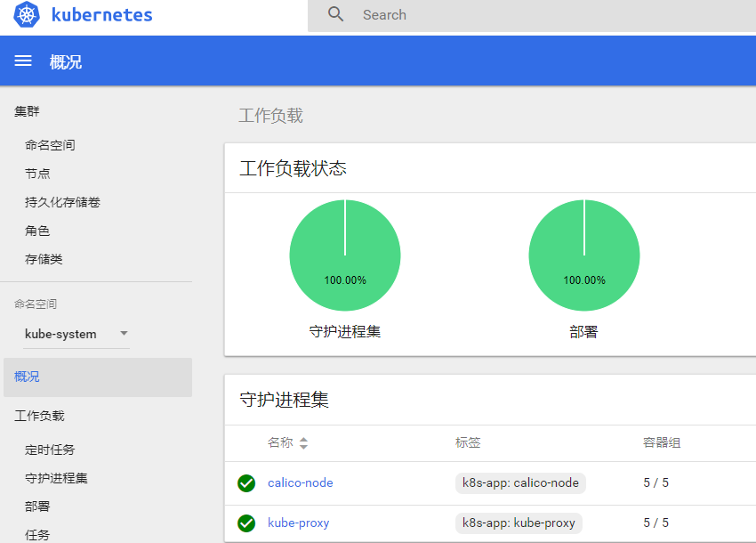Viewport: 756px width, 543px height.
Task: Click the 守护进程集 caption under the pie chart
Action: tap(345, 332)
